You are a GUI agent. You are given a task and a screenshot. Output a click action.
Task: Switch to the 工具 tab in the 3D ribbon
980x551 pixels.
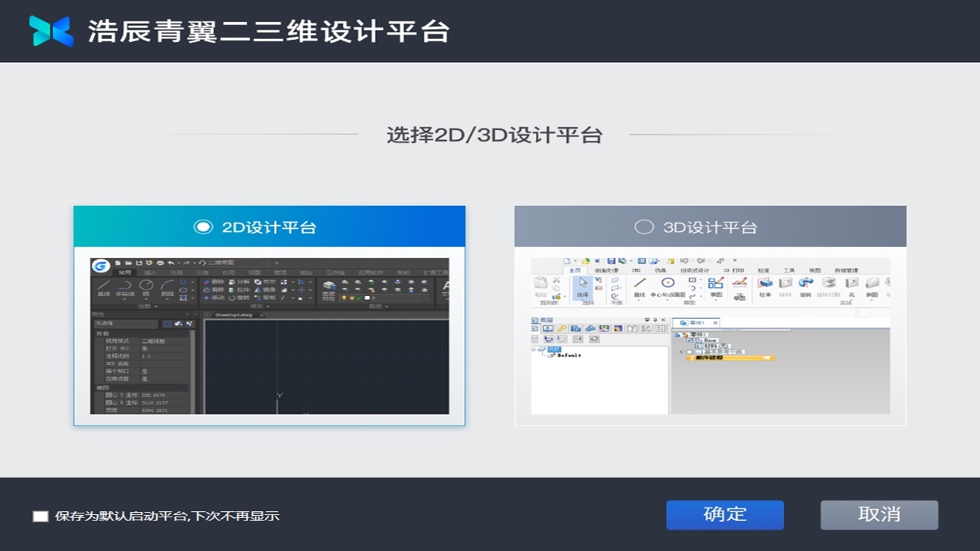(790, 270)
